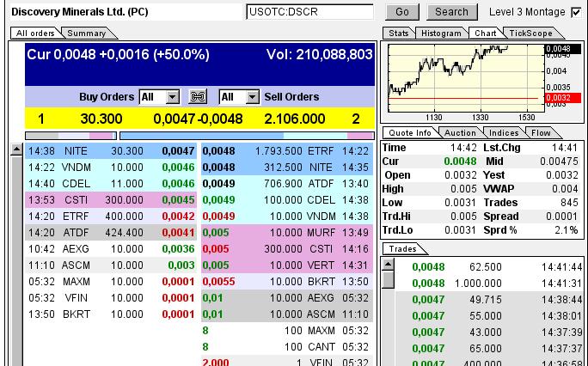Click the Sprd % value 2.1%
This screenshot has width=588, height=366.
point(567,230)
